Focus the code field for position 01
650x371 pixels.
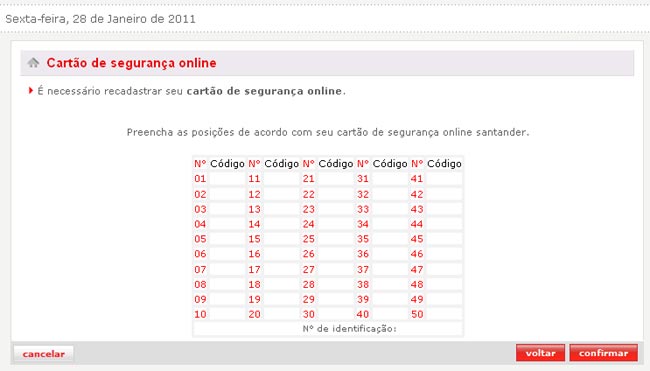pos(227,179)
